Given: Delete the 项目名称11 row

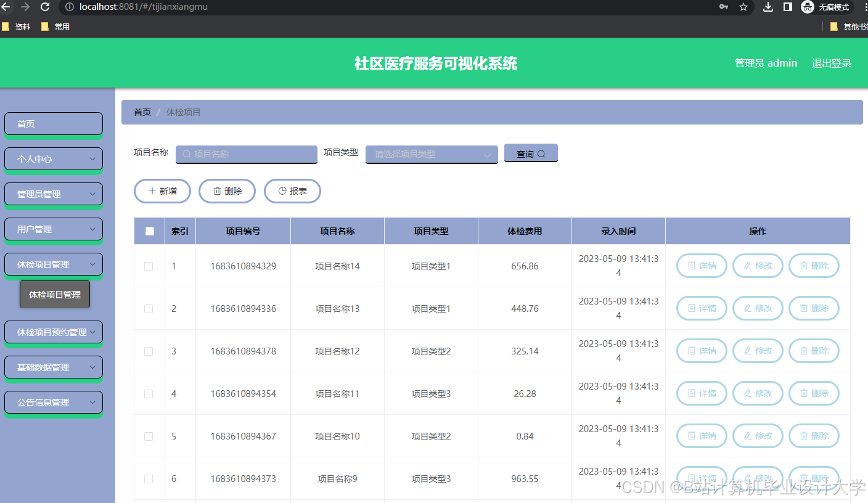Looking at the screenshot, I should [814, 393].
